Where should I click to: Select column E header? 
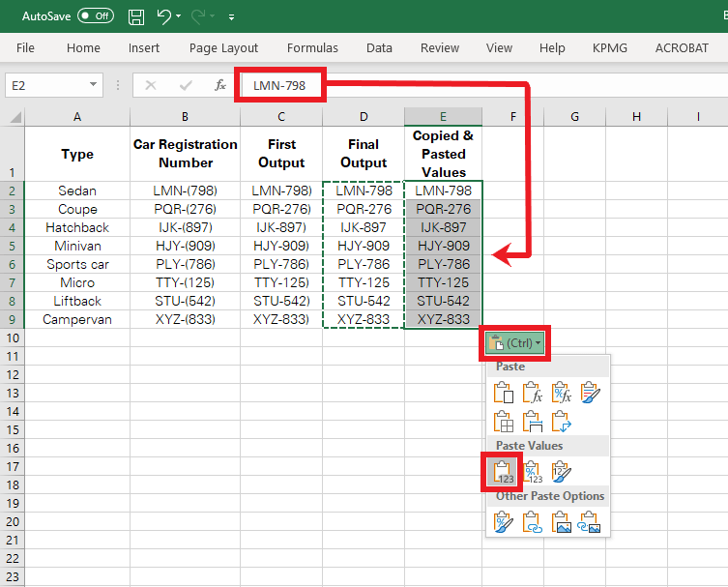pyautogui.click(x=443, y=117)
